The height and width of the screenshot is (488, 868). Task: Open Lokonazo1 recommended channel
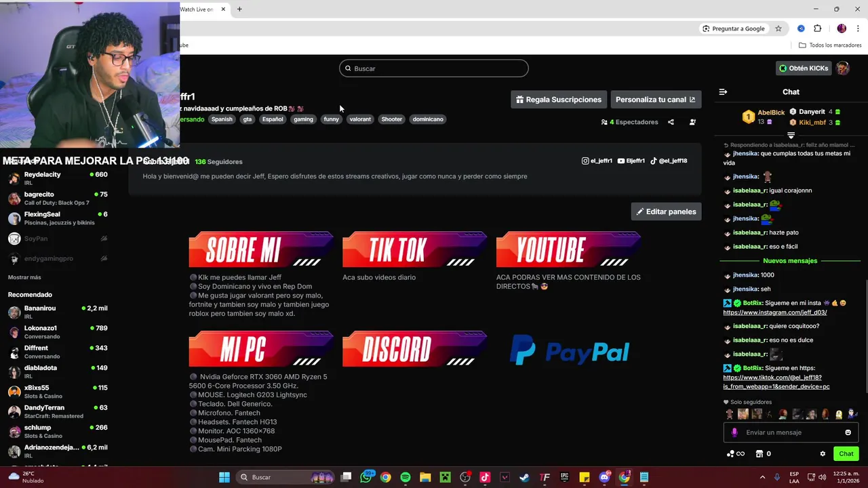58,332
